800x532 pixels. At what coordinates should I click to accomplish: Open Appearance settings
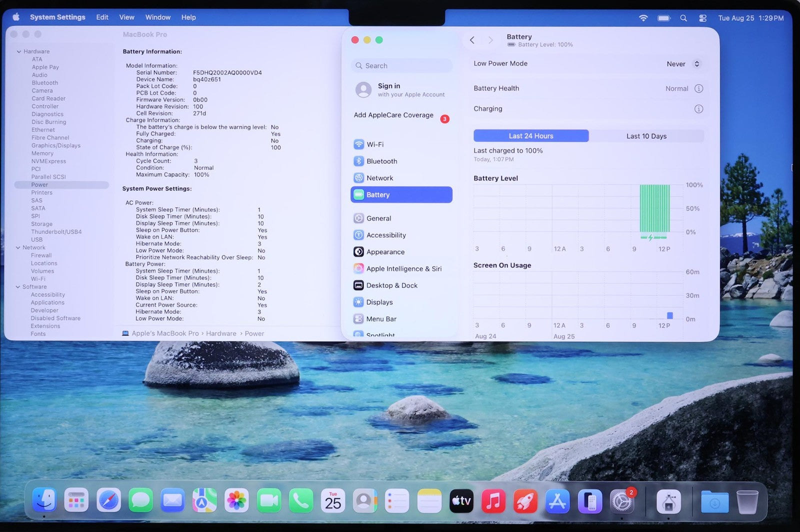tap(401, 252)
